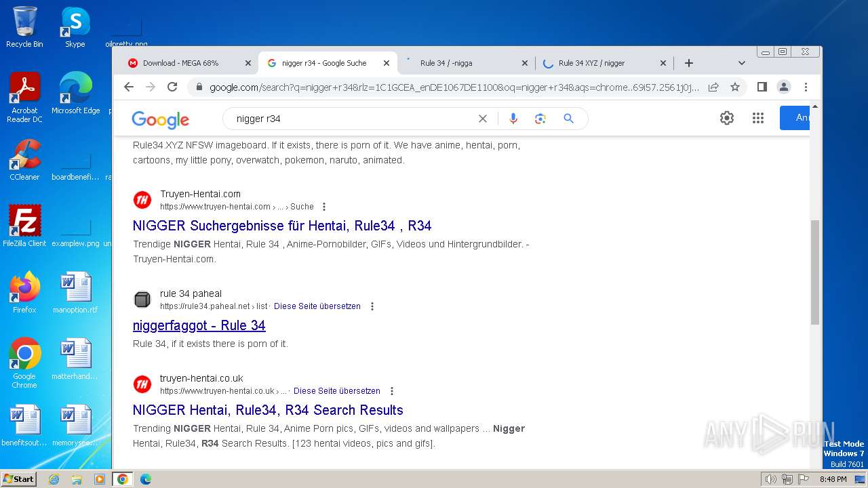Image resolution: width=868 pixels, height=488 pixels.
Task: Click the address bar URL
Action: (x=454, y=87)
